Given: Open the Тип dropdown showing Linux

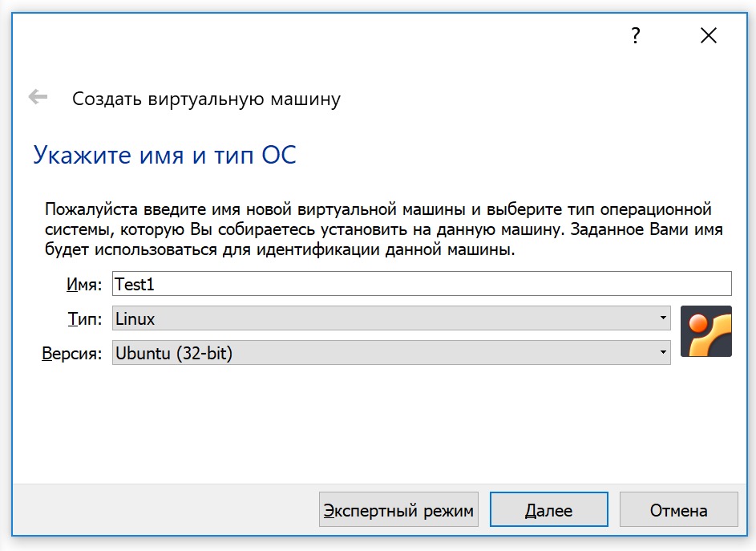Looking at the screenshot, I should [390, 319].
